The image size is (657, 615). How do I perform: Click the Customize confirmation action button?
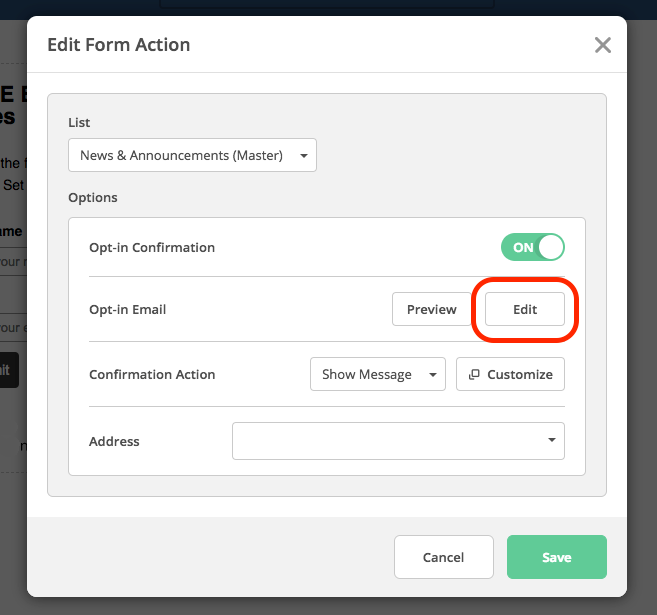coord(511,374)
